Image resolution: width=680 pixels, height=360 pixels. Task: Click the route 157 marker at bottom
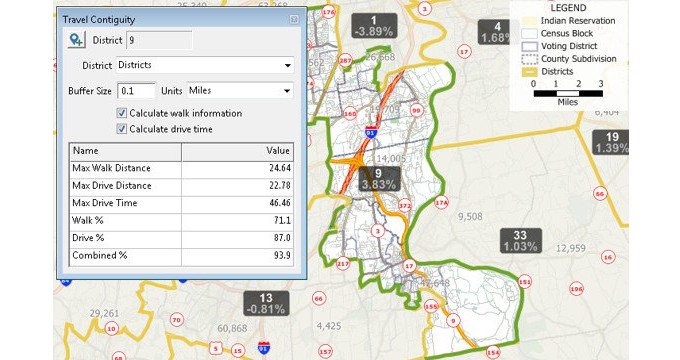click(325, 351)
